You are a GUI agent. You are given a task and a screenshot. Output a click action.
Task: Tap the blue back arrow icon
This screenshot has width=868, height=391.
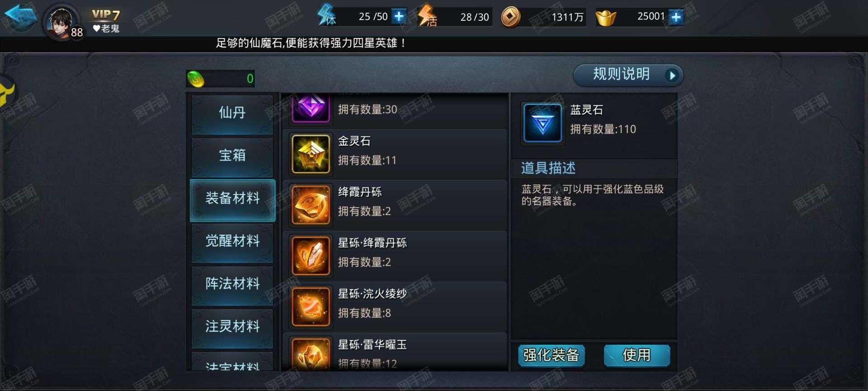point(20,17)
